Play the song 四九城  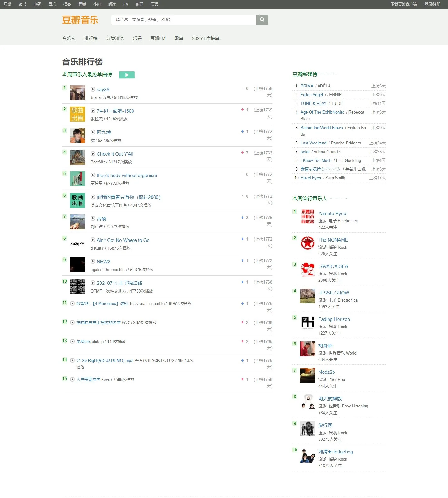tap(93, 132)
